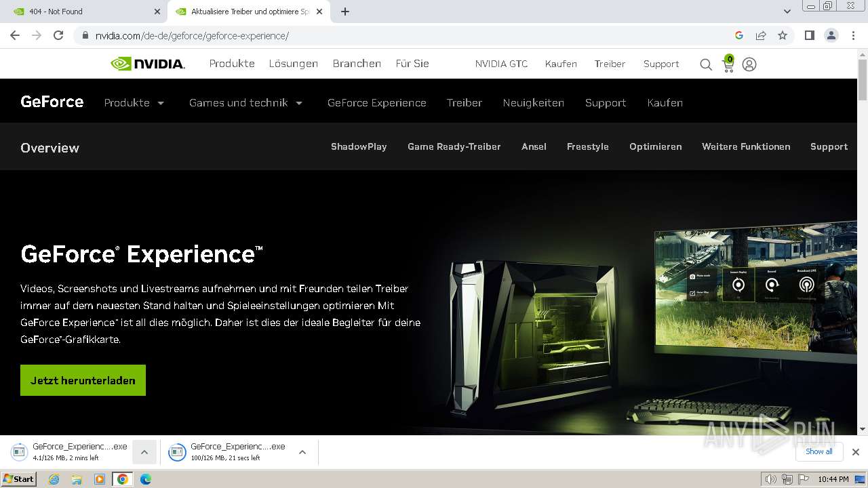
Task: Jump to the Game Ready-Treiber section
Action: [x=454, y=146]
